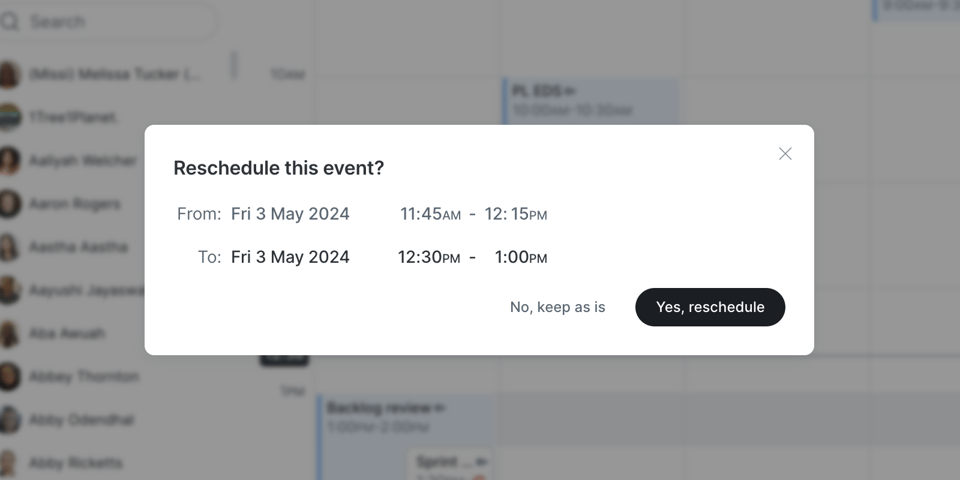Select Melissa Tucker's avatar in the list
The image size is (960, 480).
point(9,75)
